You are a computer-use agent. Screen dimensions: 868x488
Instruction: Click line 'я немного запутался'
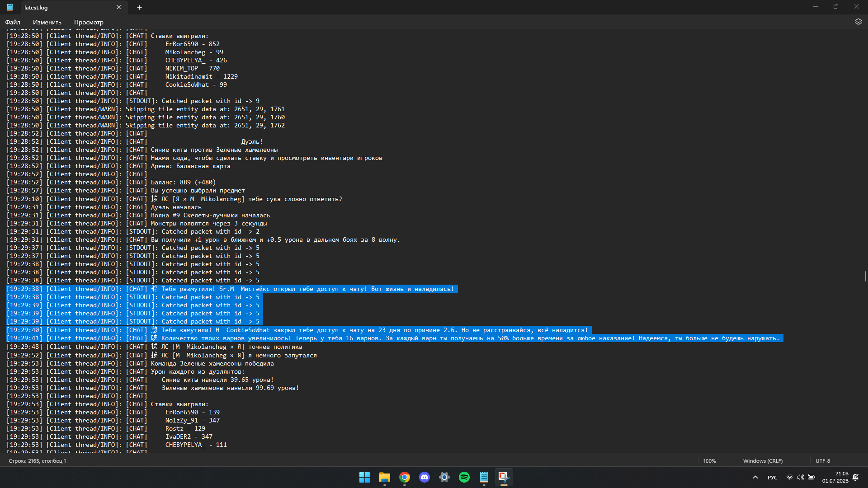point(162,355)
